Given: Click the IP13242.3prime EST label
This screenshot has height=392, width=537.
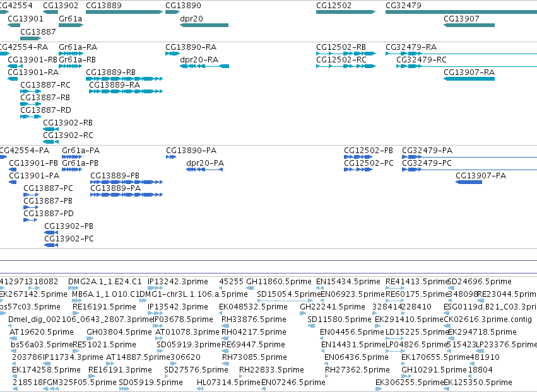Looking at the screenshot, I should pyautogui.click(x=178, y=282).
